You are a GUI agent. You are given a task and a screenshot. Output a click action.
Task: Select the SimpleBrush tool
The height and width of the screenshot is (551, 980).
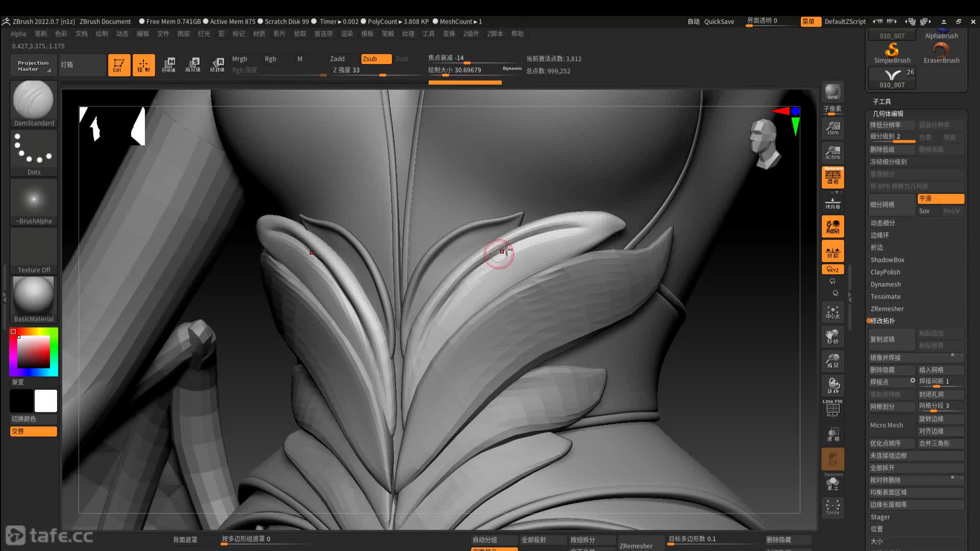coord(892,53)
